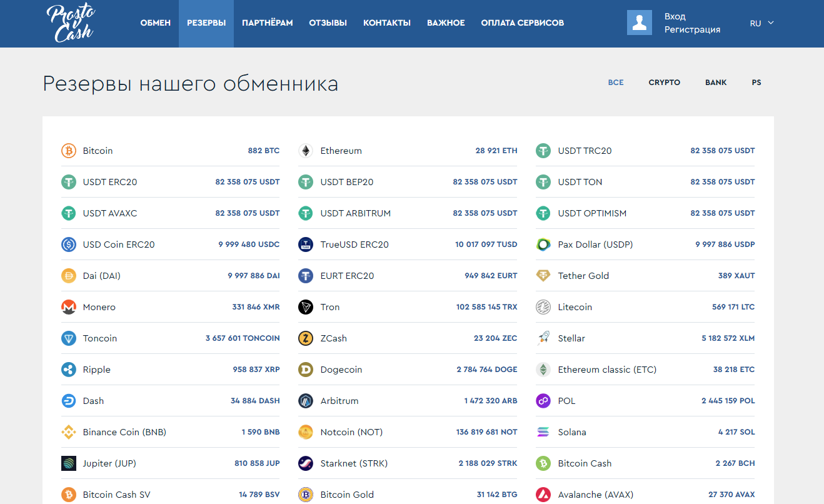This screenshot has height=504, width=824.
Task: Select the ВСЕ filter tab
Action: [616, 83]
